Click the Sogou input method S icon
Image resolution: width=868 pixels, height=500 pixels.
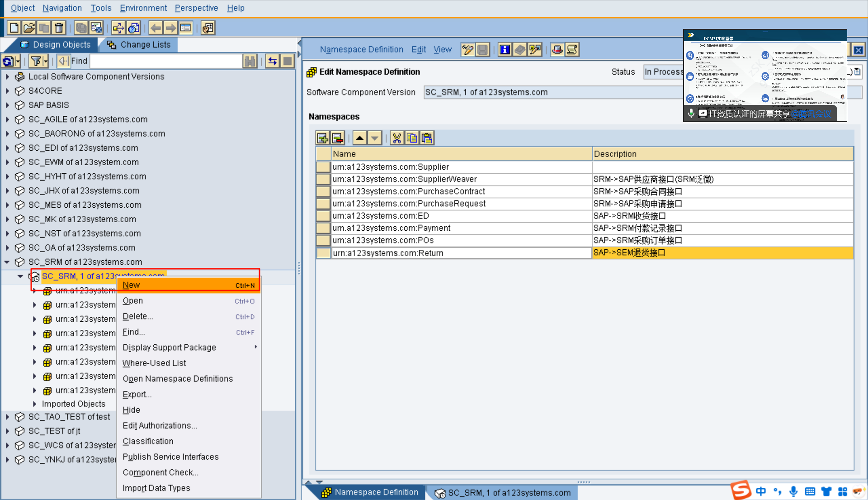[741, 490]
